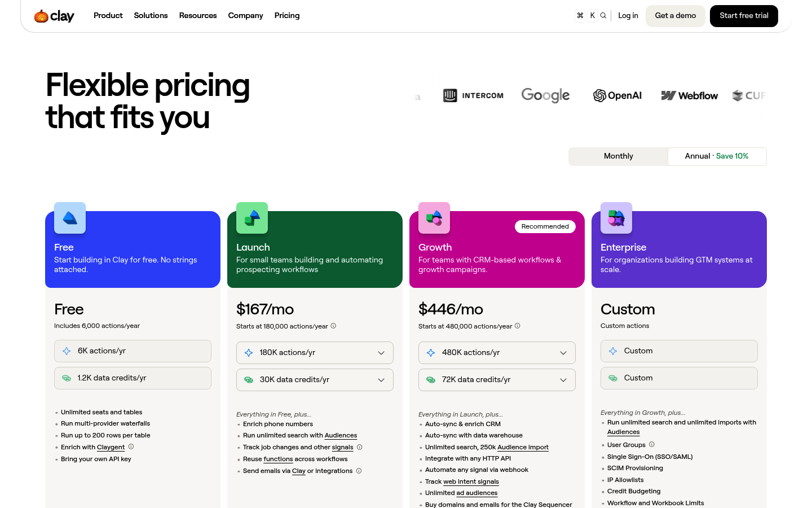812x508 pixels.
Task: Open the web intent signals link
Action: click(471, 482)
